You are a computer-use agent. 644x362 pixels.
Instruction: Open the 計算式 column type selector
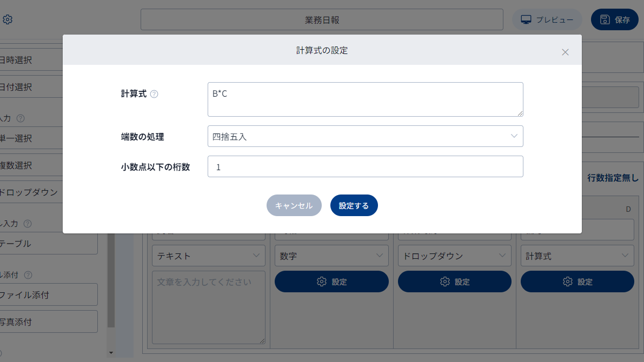[x=577, y=256]
